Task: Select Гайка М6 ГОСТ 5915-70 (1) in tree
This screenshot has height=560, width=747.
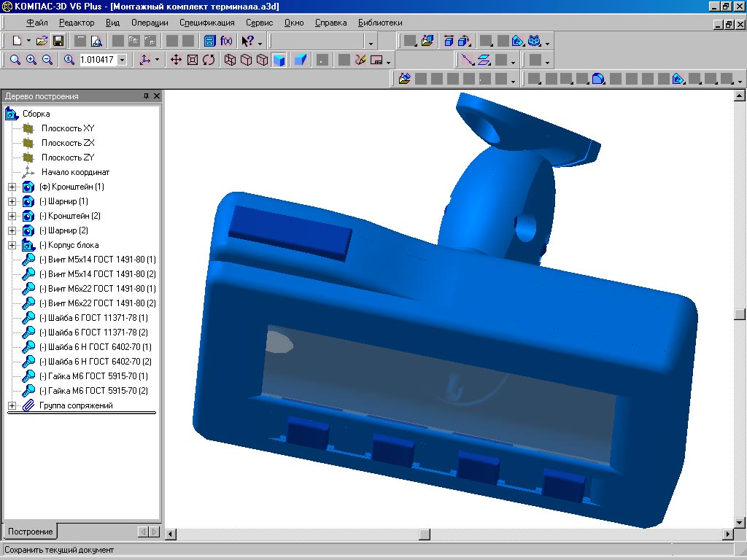Action: pos(93,376)
